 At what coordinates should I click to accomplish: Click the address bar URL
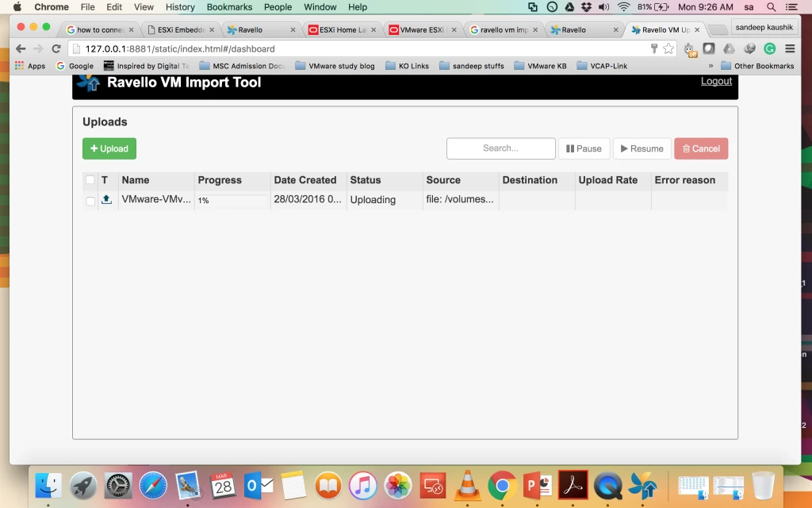[x=180, y=48]
